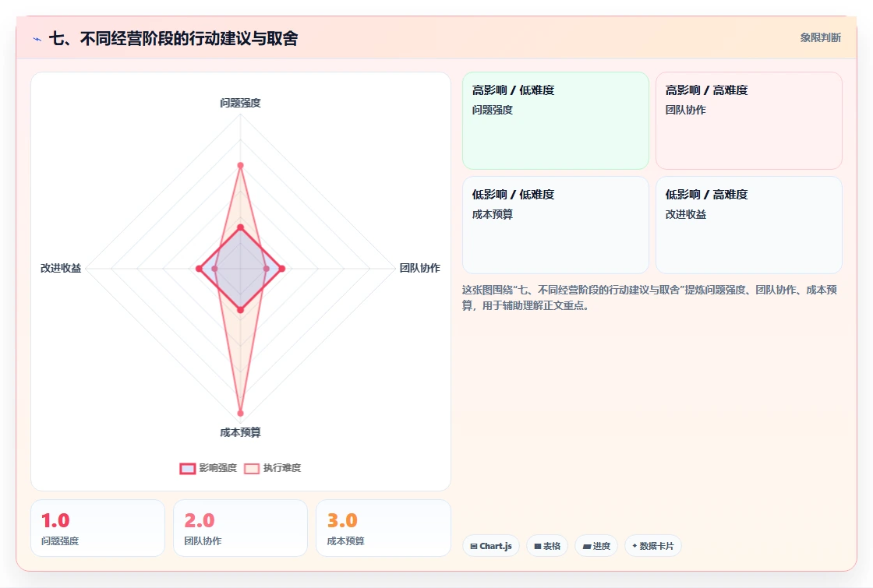Click the 1.0 问题强度 stat card
Screen dimensions: 873x588
tap(98, 528)
